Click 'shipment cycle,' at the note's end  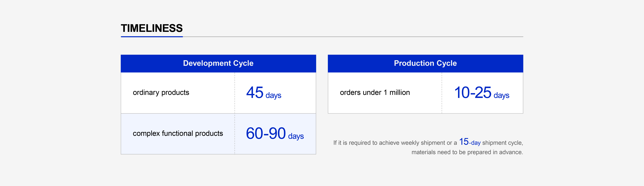[502, 143]
